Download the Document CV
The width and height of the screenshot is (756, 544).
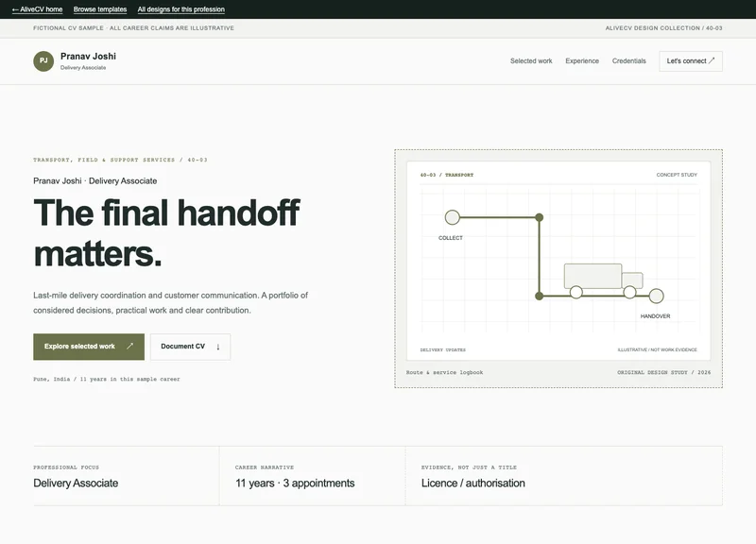pyautogui.click(x=190, y=347)
